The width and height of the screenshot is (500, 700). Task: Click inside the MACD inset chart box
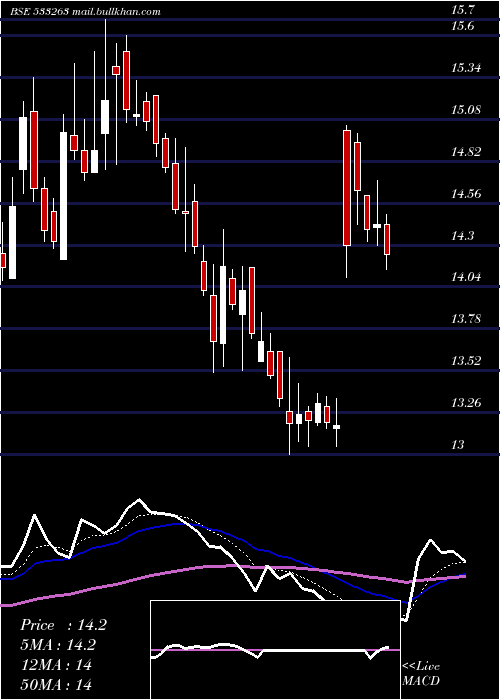(x=275, y=650)
